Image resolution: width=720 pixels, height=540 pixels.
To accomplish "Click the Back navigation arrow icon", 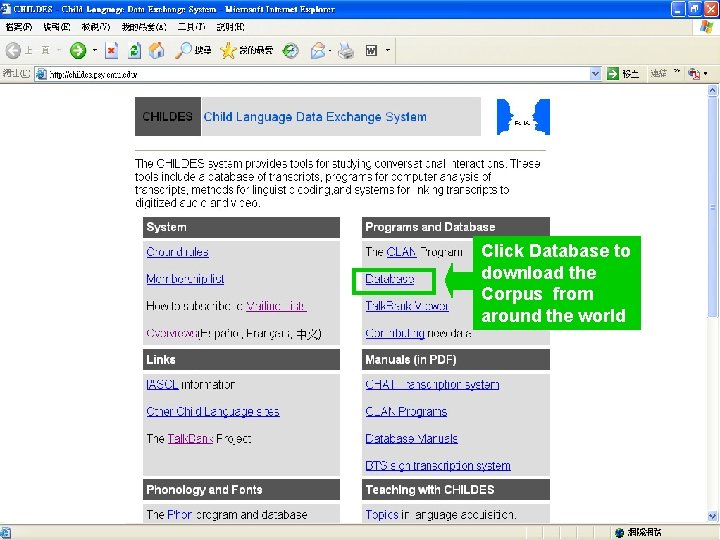I will [13, 50].
